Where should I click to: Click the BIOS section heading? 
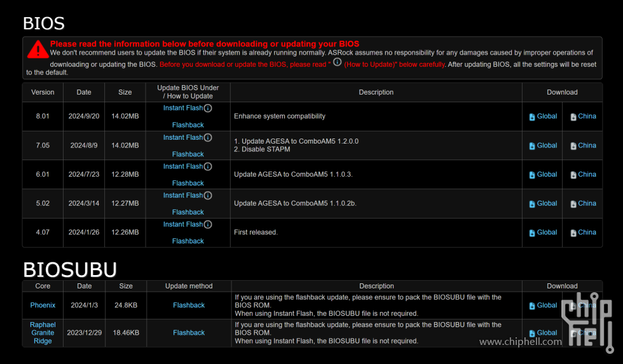pyautogui.click(x=44, y=24)
